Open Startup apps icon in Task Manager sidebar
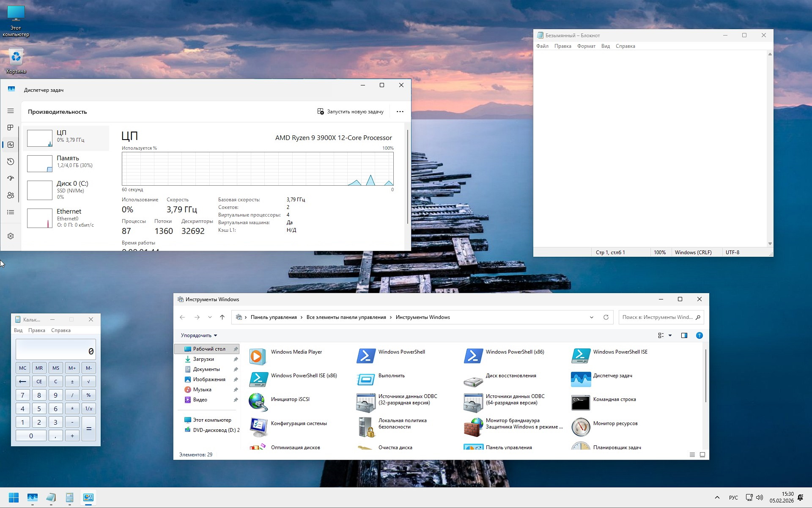 tap(11, 178)
